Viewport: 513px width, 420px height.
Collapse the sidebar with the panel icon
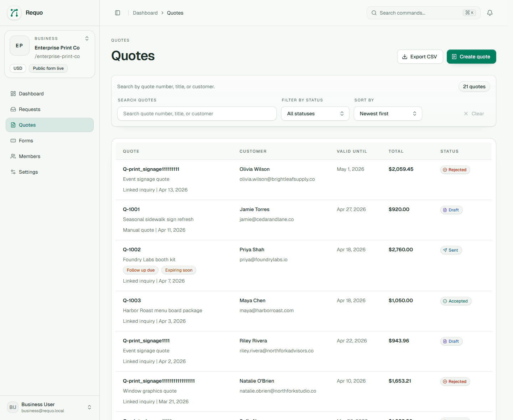click(x=118, y=12)
